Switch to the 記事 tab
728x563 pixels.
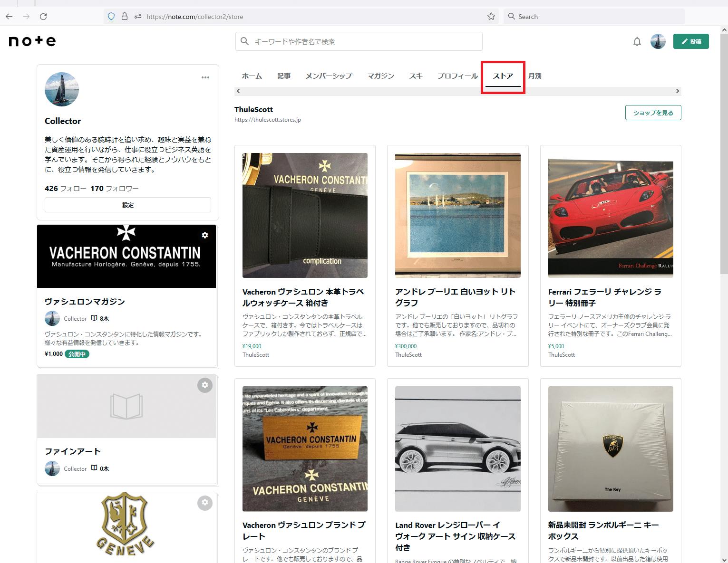pos(284,76)
